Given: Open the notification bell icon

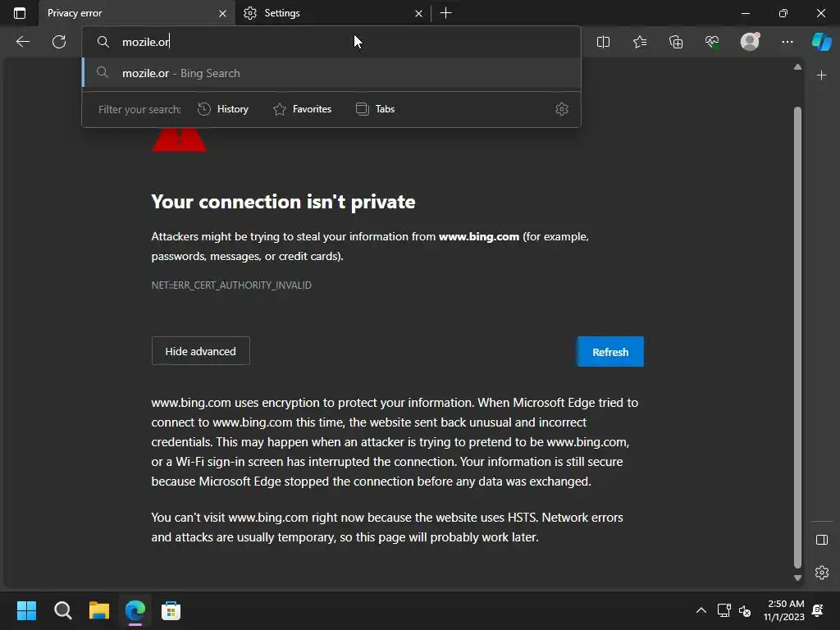Looking at the screenshot, I should pos(818,610).
